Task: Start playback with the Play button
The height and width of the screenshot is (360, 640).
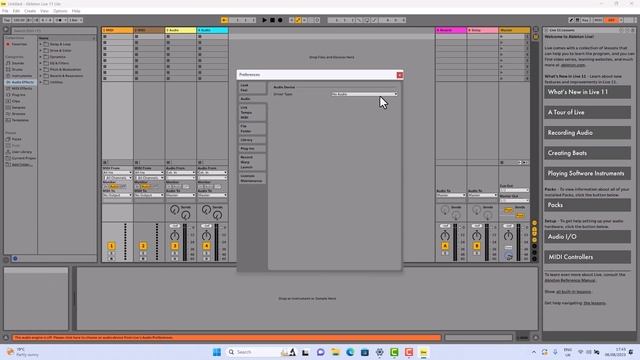Action: tap(264, 20)
